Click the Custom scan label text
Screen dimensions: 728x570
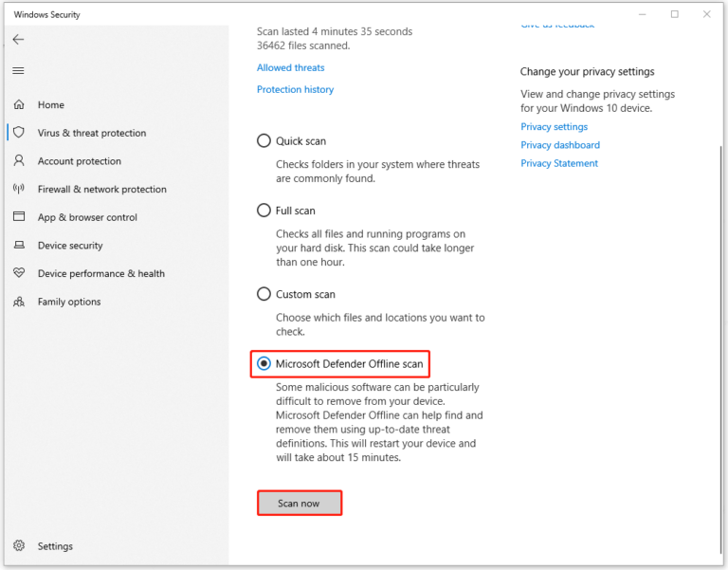[305, 295]
